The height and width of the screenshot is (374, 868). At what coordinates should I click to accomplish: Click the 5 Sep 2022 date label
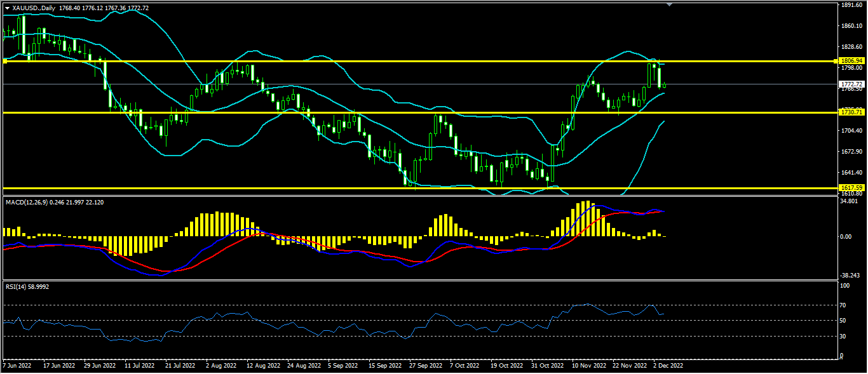[x=344, y=366]
